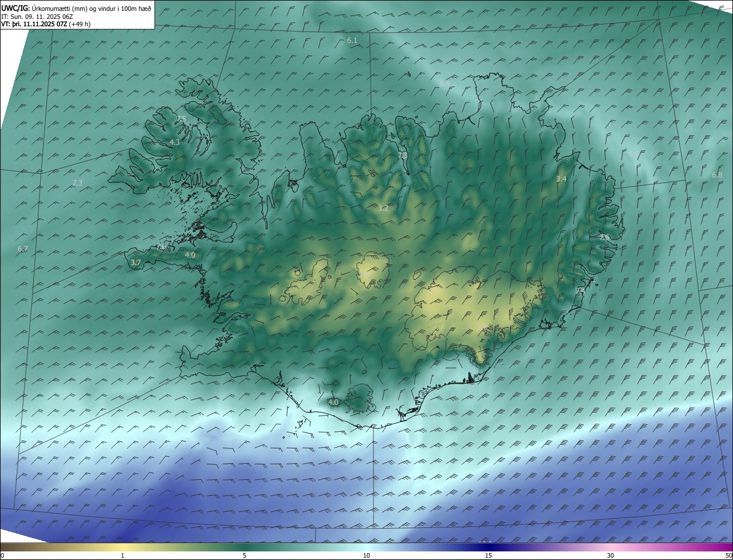Click the 3.2 value label in north-central Iceland
This screenshot has height=560, width=733.
[383, 208]
